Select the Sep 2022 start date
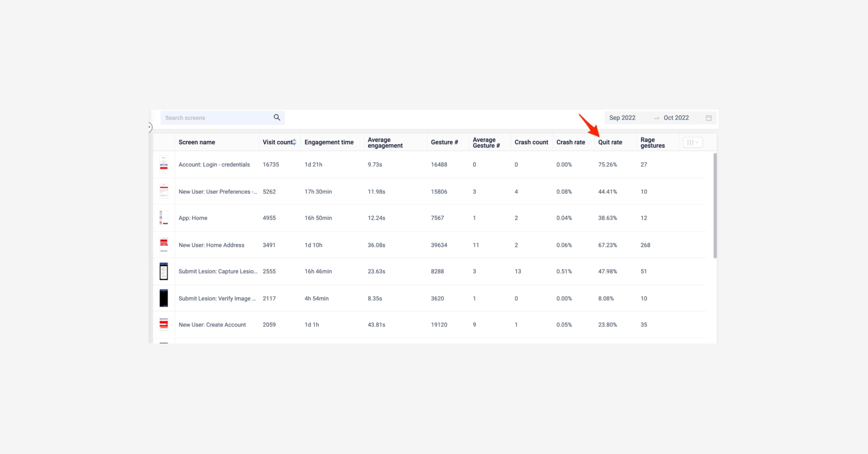 point(622,118)
